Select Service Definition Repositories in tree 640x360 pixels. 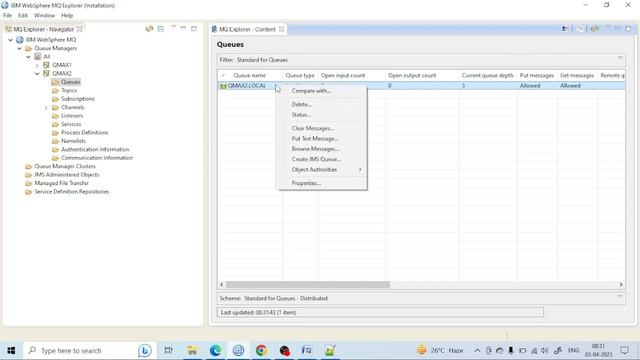point(71,192)
